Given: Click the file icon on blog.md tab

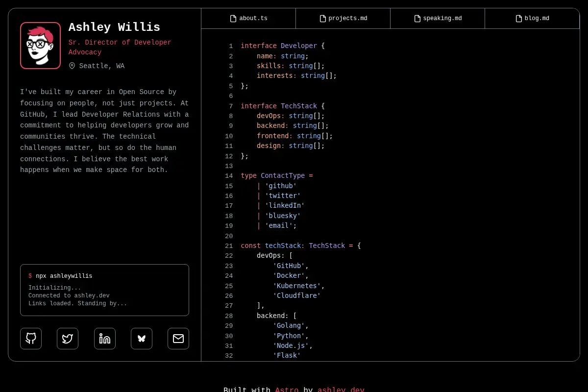Looking at the screenshot, I should point(519,19).
